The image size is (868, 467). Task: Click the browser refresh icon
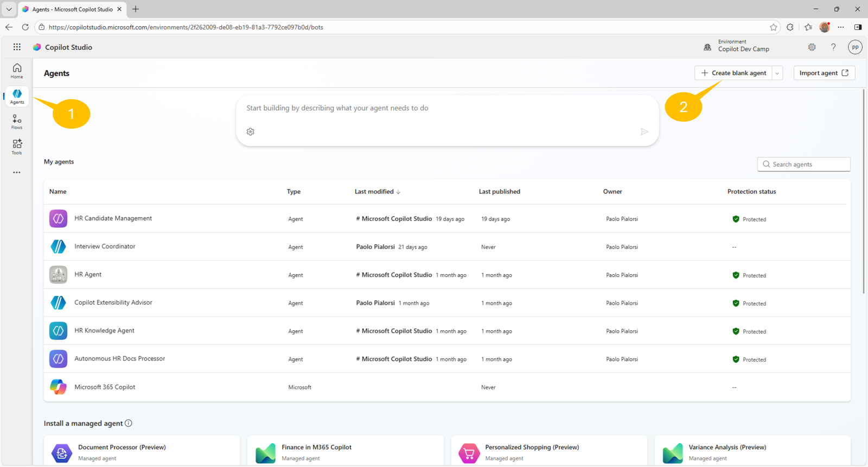(25, 27)
